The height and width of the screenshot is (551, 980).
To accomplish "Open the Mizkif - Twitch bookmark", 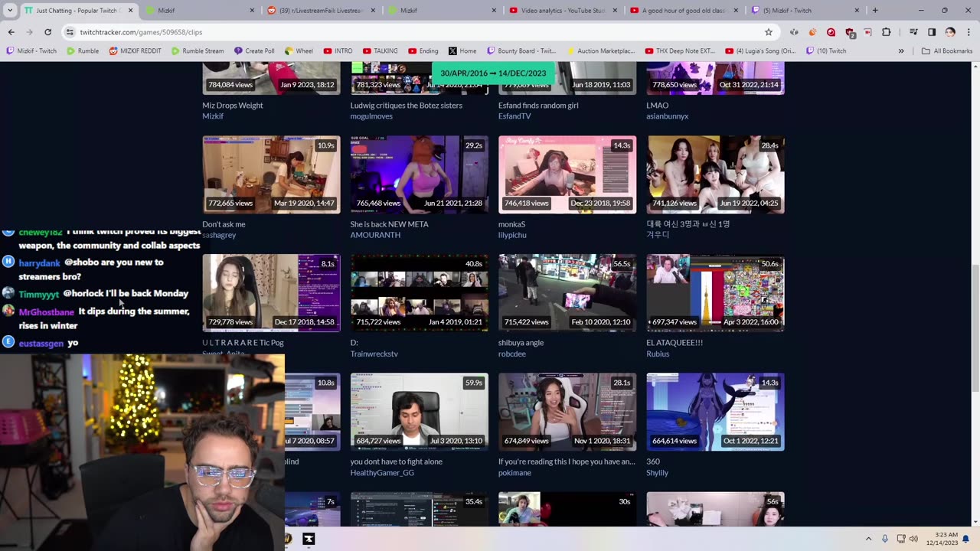I will tap(31, 51).
